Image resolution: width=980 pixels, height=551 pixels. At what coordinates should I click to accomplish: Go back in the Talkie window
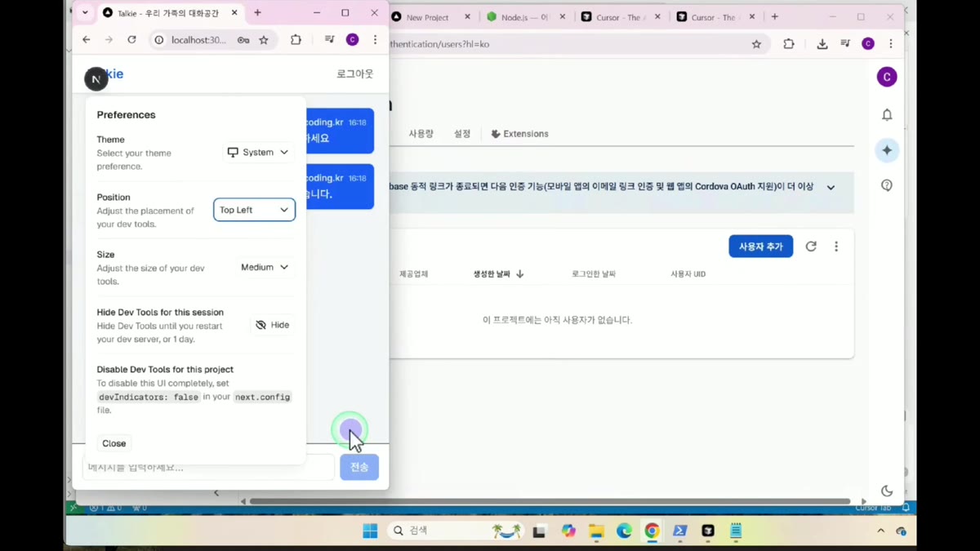point(87,39)
